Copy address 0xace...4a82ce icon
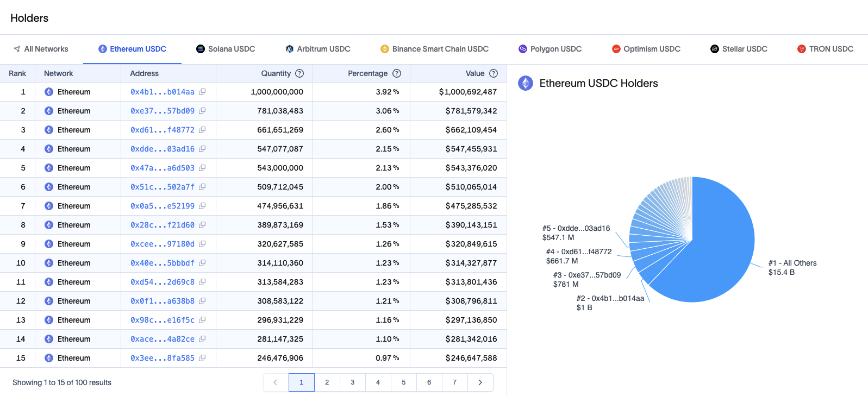 tap(202, 339)
